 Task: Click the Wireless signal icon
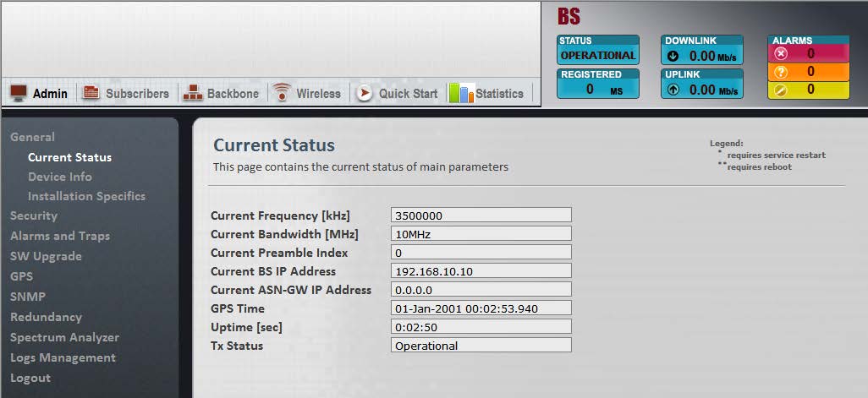pyautogui.click(x=282, y=92)
